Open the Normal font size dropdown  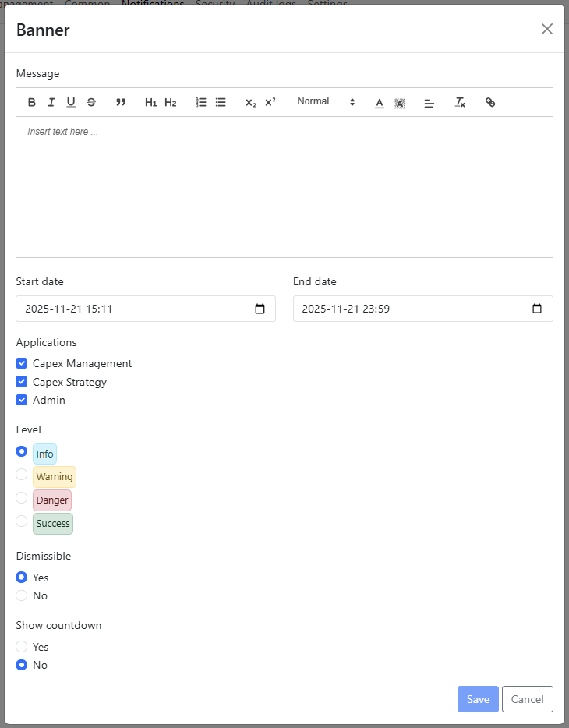[326, 102]
